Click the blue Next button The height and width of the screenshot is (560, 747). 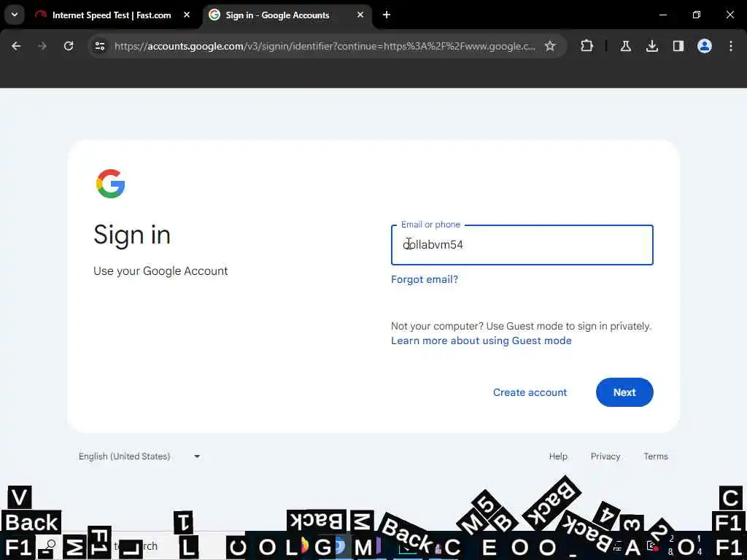(624, 392)
